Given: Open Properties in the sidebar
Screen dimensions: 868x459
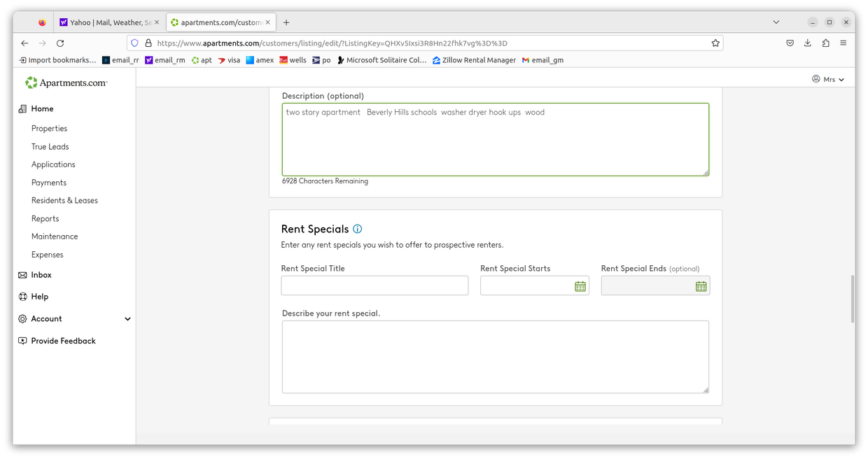Looking at the screenshot, I should click(49, 129).
